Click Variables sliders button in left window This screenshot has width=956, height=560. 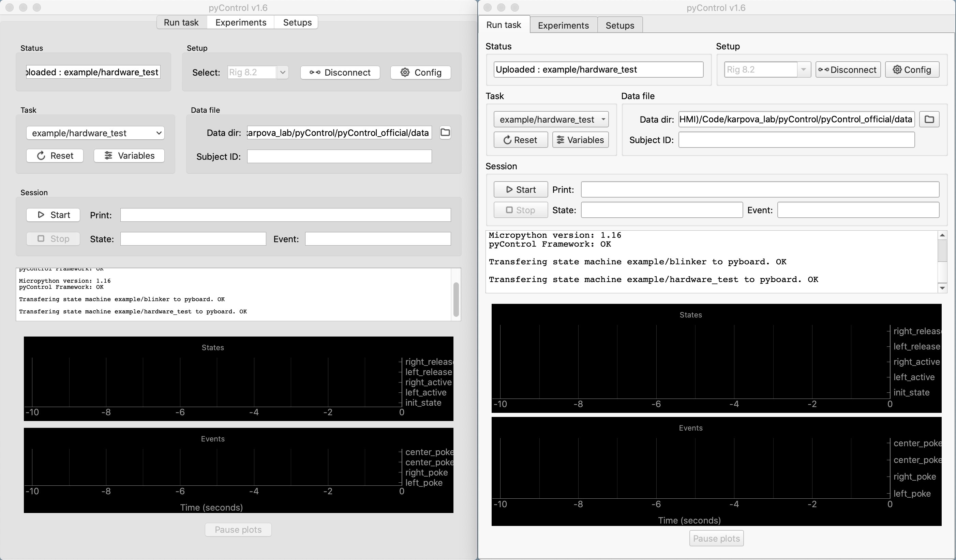[x=129, y=155]
